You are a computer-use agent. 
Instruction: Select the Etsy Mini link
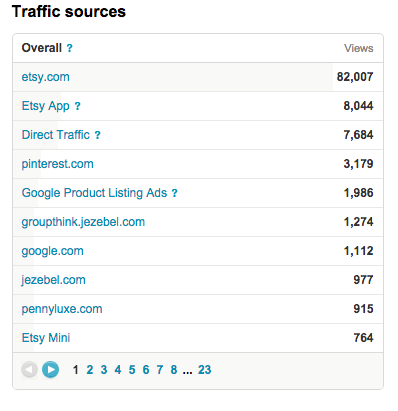click(x=46, y=338)
